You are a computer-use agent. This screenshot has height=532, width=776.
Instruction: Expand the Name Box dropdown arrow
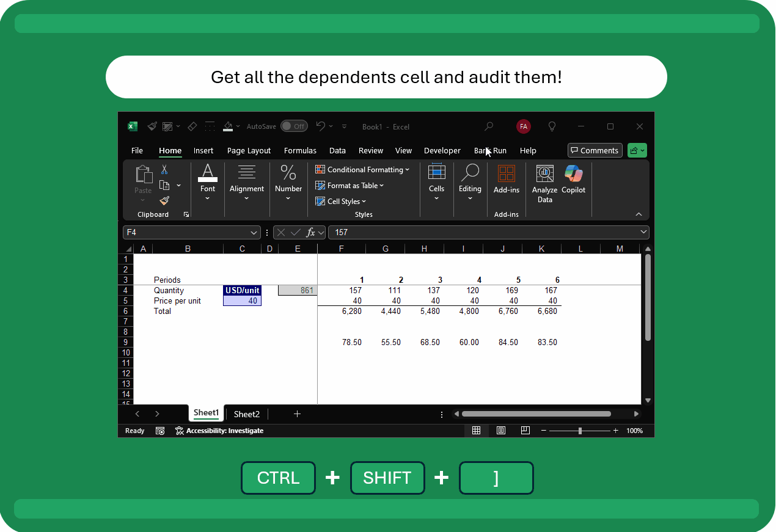(x=255, y=233)
